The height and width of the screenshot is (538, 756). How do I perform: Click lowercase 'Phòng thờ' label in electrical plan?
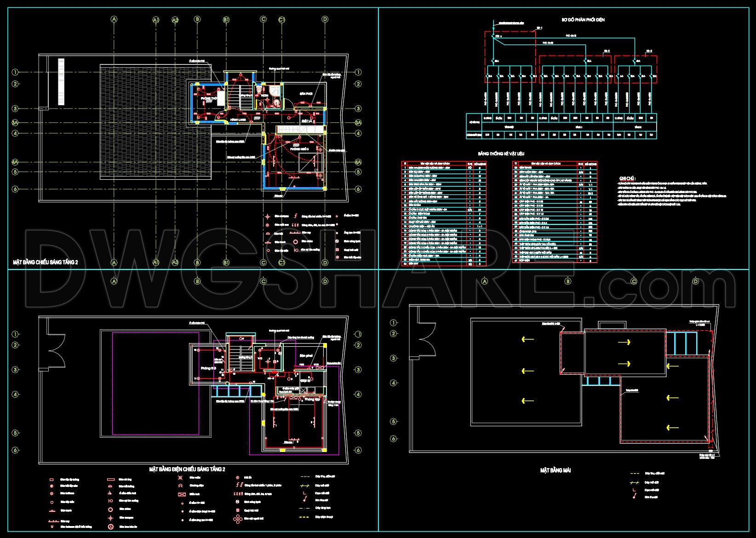click(x=208, y=368)
